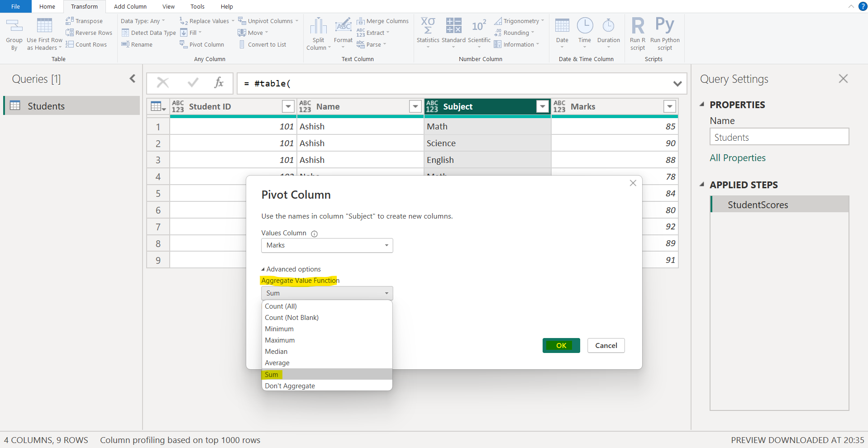Image resolution: width=868 pixels, height=448 pixels.
Task: Click the Values Column info icon
Action: click(314, 234)
